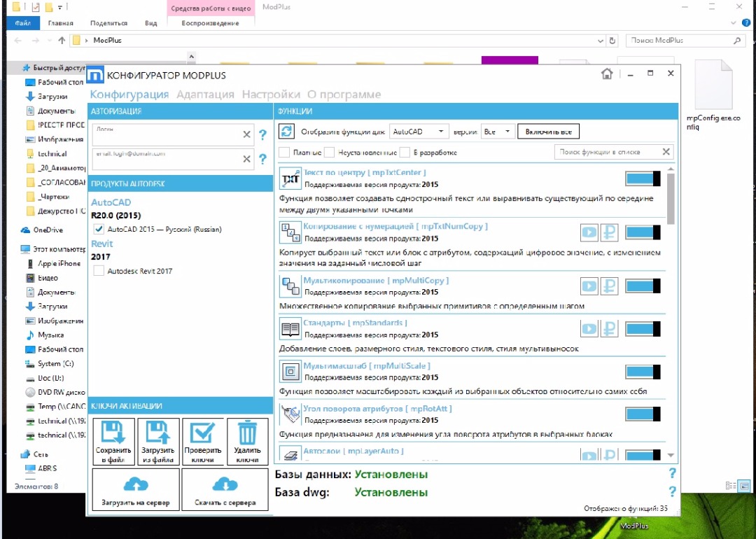Open the help question mark next to the email field
Screen dimensions: 756x539
[x=262, y=159]
